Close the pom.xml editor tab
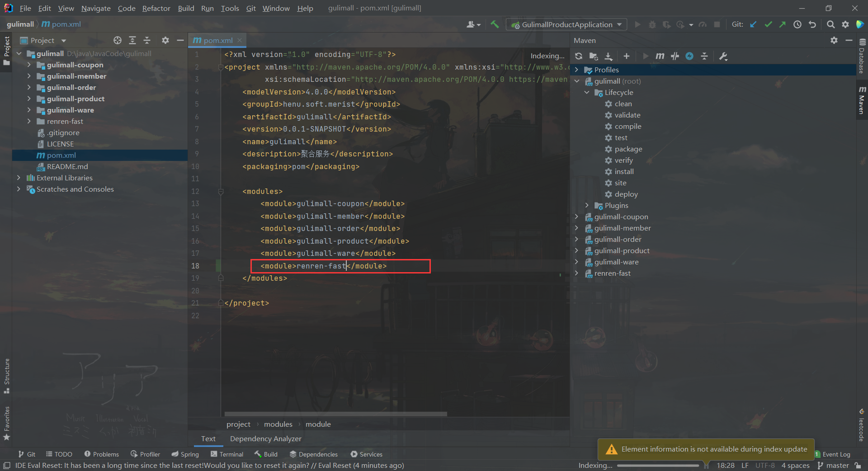868x471 pixels. pyautogui.click(x=240, y=40)
